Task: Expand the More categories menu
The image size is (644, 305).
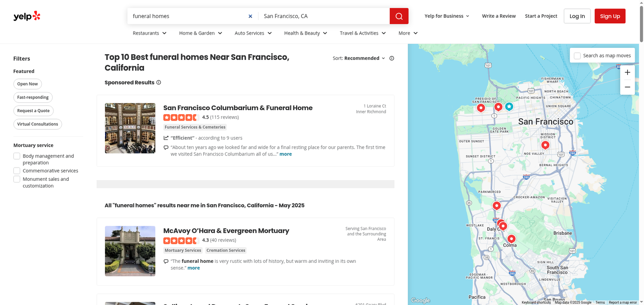Action: click(408, 33)
